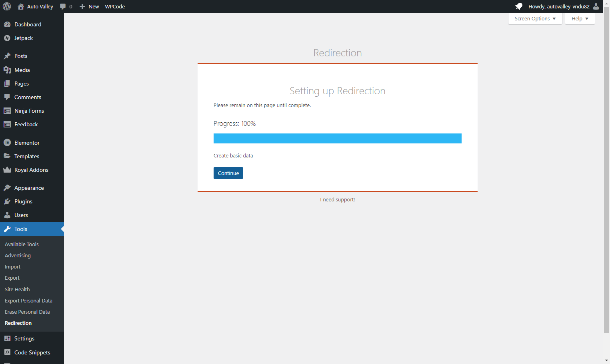
Task: Click the blue progress bar
Action: (x=338, y=138)
